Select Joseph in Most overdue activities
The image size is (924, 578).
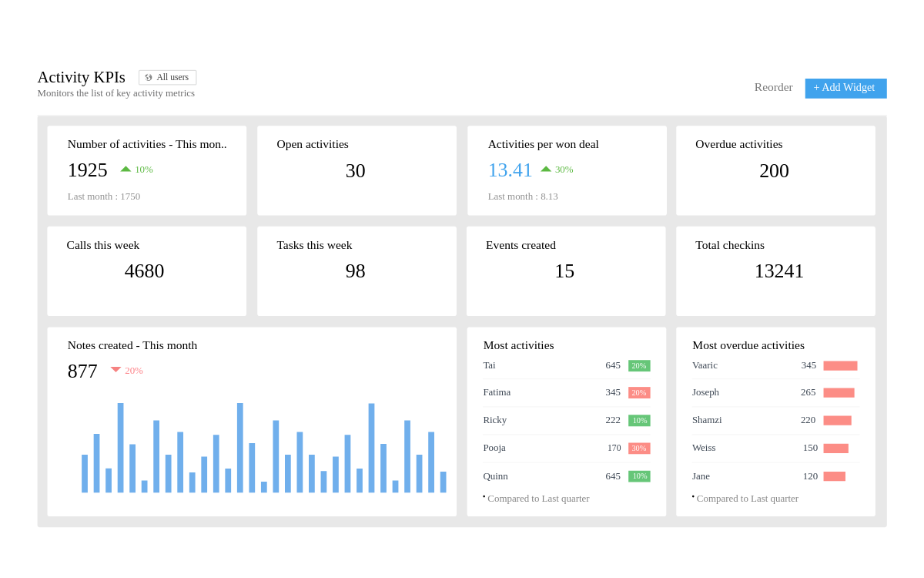705,392
